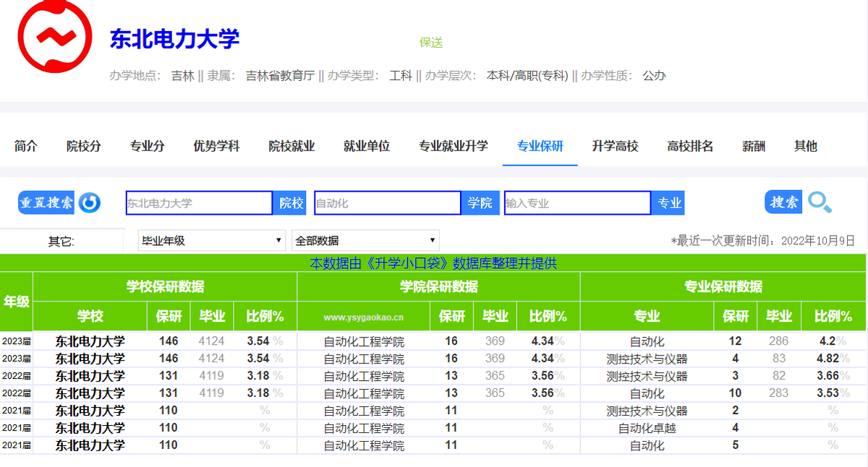Click the 学校 column header

[x=90, y=317]
